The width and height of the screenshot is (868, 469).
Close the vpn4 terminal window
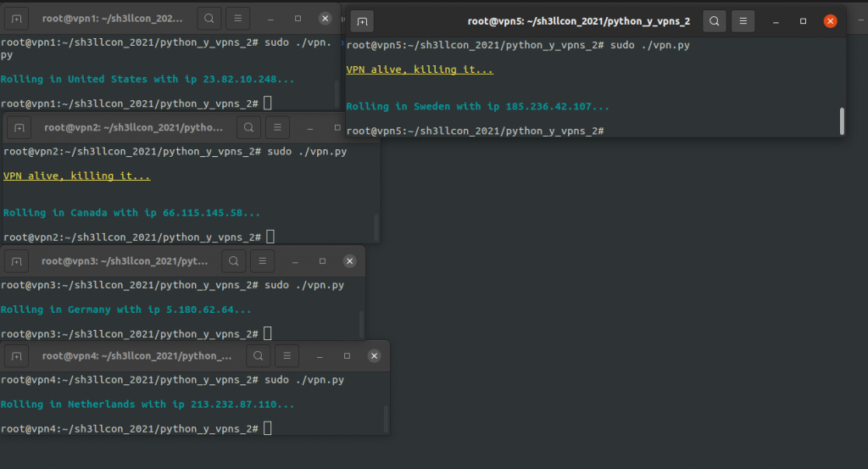tap(374, 356)
